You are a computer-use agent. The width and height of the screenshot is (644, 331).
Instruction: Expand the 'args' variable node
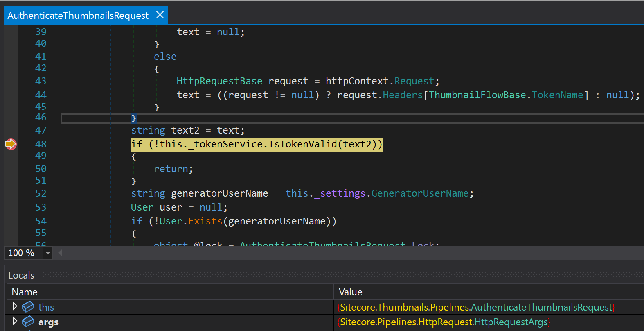(15, 321)
